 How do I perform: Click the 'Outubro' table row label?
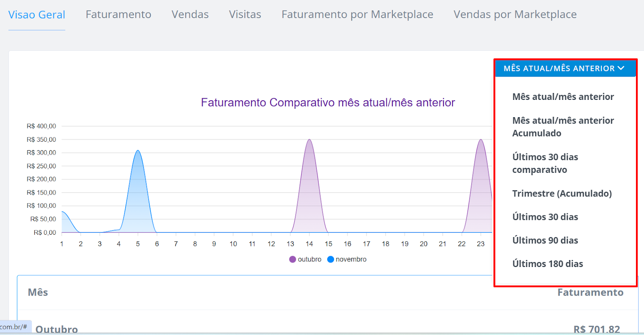(57, 329)
